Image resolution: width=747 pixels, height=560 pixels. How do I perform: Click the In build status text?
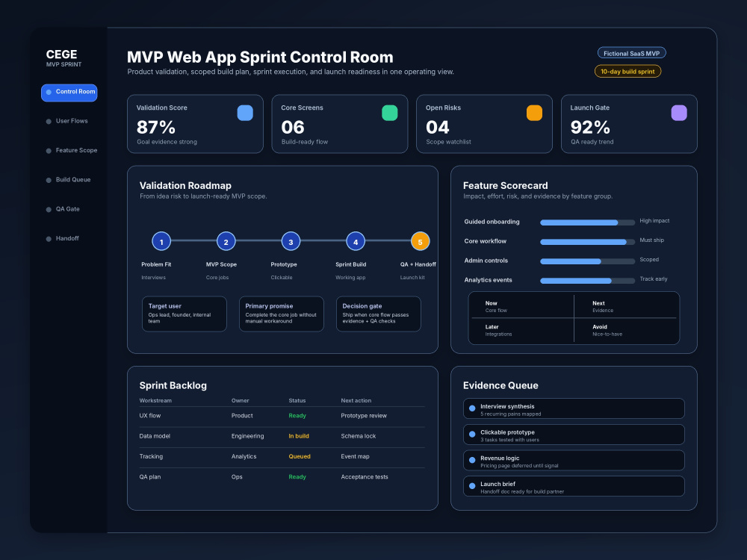pos(299,436)
